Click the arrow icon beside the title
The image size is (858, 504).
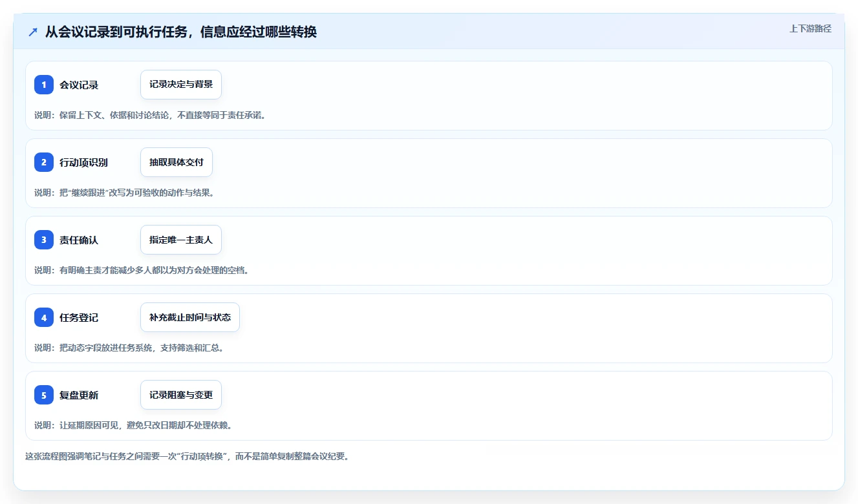tap(33, 32)
